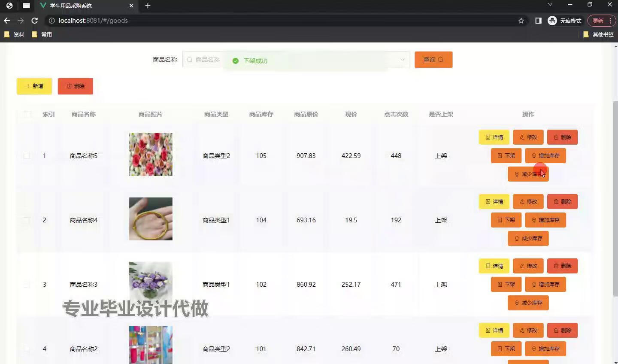Open the window switcher icon left of tab
The image size is (618, 364).
[26, 6]
